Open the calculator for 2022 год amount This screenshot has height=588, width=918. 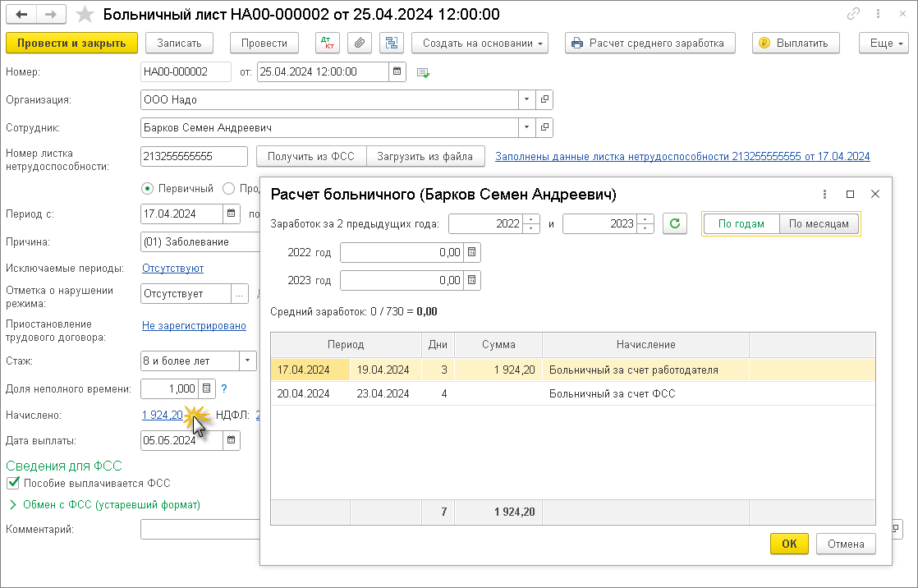[x=472, y=252]
